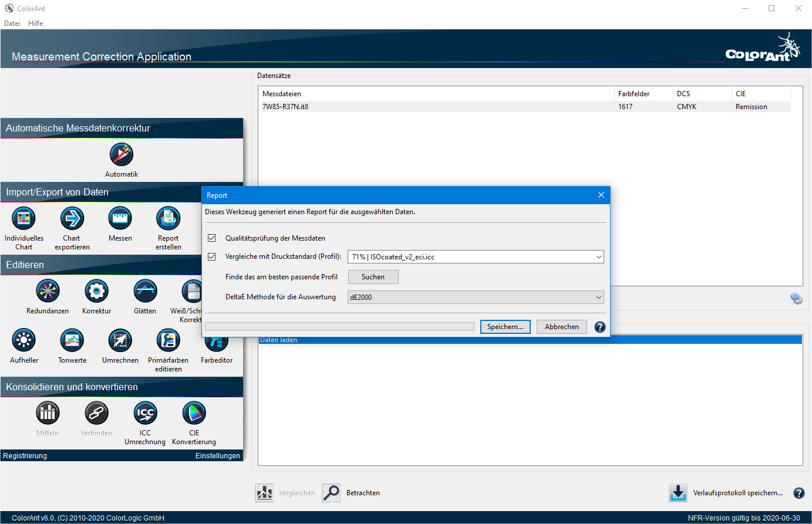
Task: Click the Suchen button
Action: pos(373,277)
